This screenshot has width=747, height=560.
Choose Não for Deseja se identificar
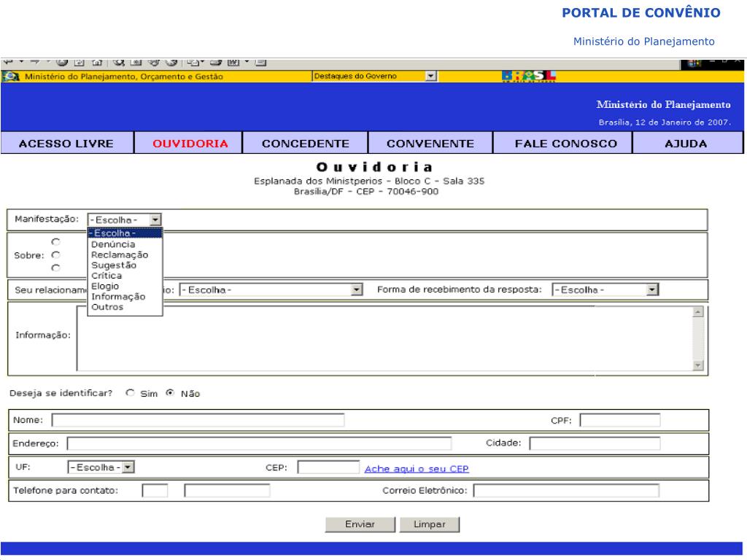[170, 393]
